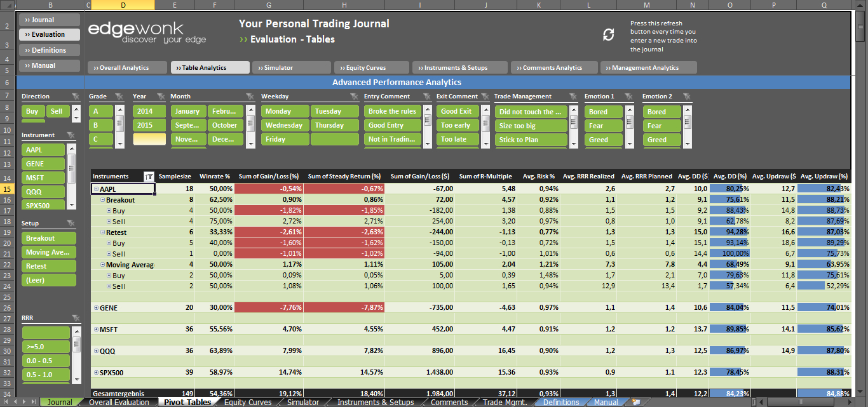The width and height of the screenshot is (868, 407).
Task: Click the refresh arrows icon
Action: [608, 35]
